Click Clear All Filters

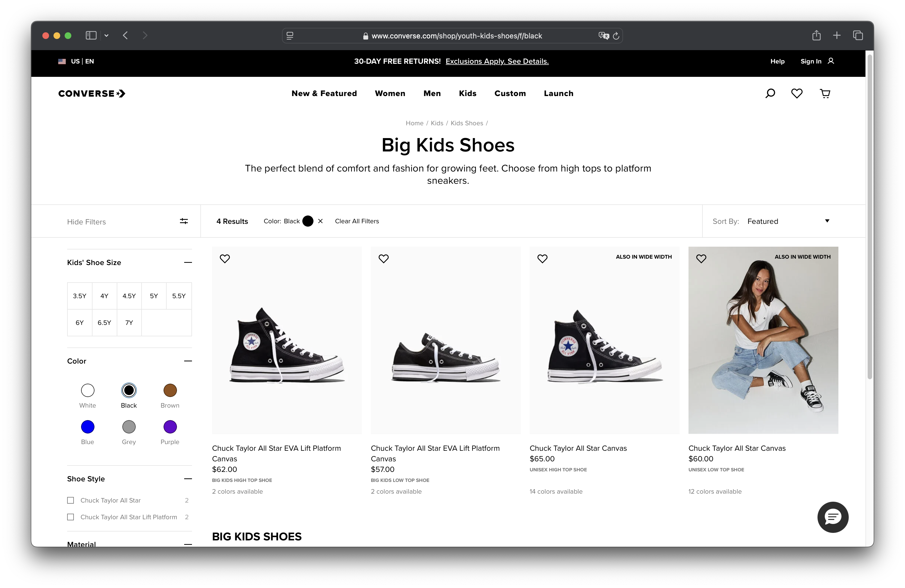[x=357, y=221]
